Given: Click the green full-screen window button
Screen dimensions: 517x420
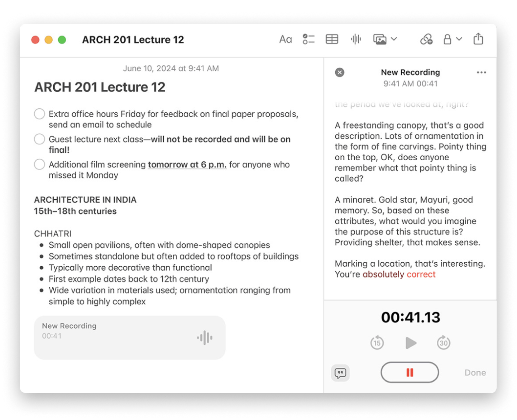Looking at the screenshot, I should [x=62, y=40].
